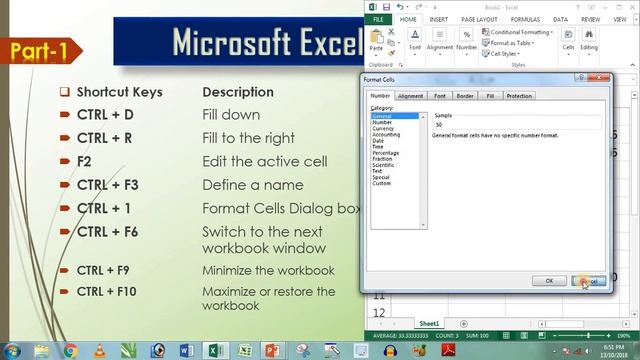
Task: Open the Fill tab in Format Cells
Action: tap(490, 96)
